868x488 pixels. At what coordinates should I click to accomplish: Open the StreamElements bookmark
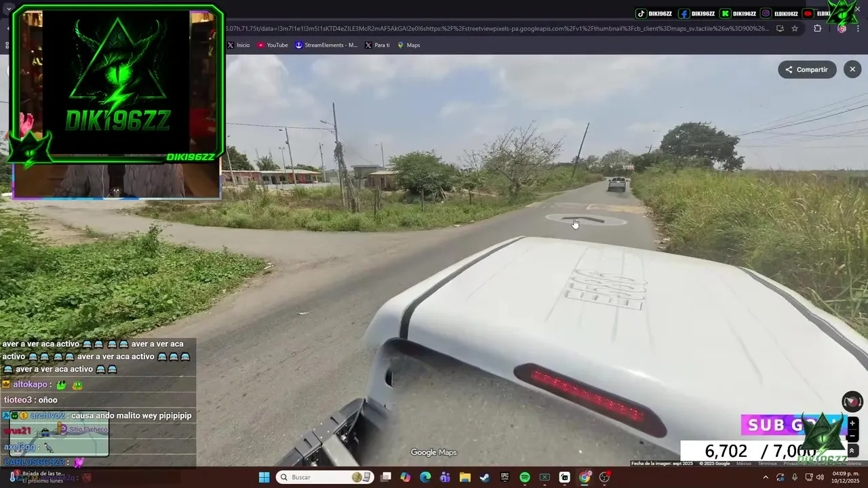click(x=326, y=45)
